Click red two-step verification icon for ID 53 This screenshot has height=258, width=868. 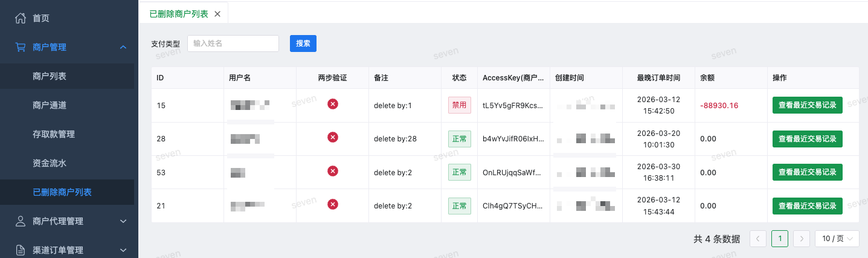pyautogui.click(x=332, y=172)
